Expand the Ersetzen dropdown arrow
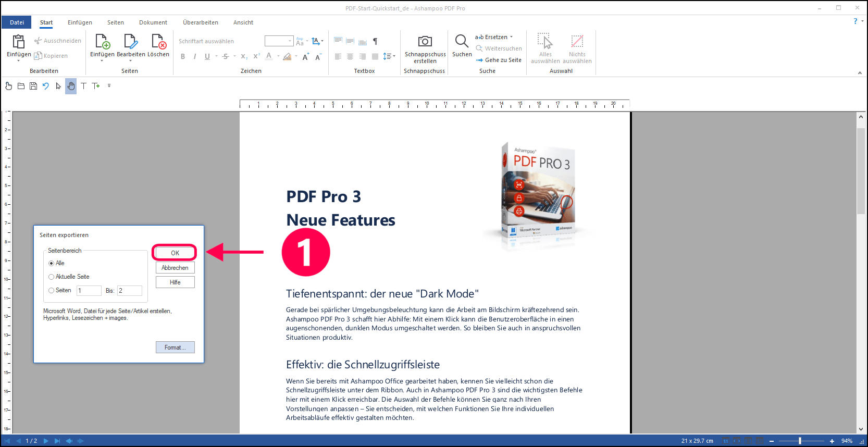 pos(511,37)
